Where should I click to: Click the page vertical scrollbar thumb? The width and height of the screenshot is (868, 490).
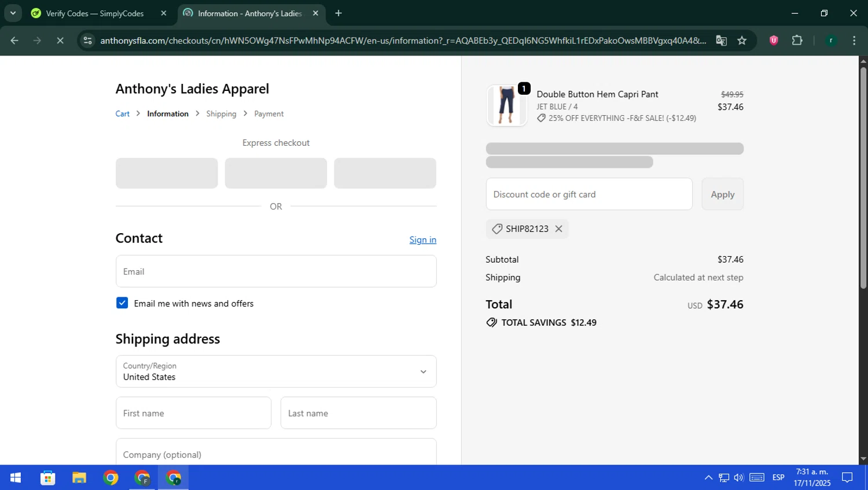tap(863, 178)
